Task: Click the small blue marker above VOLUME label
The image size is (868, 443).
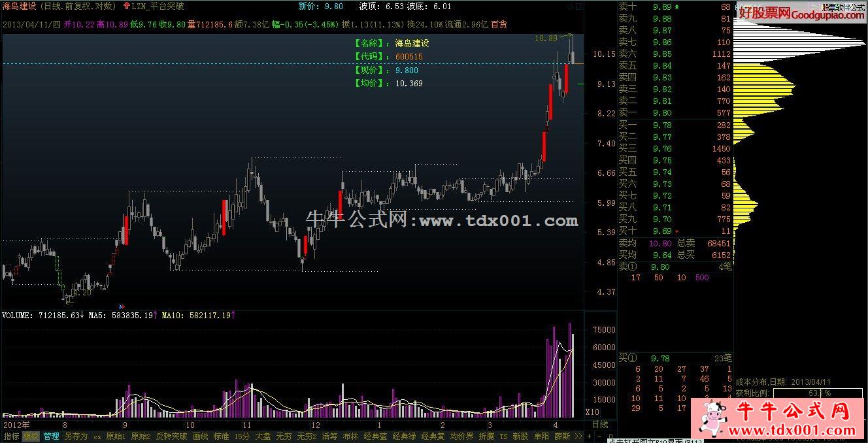Action: [121, 305]
